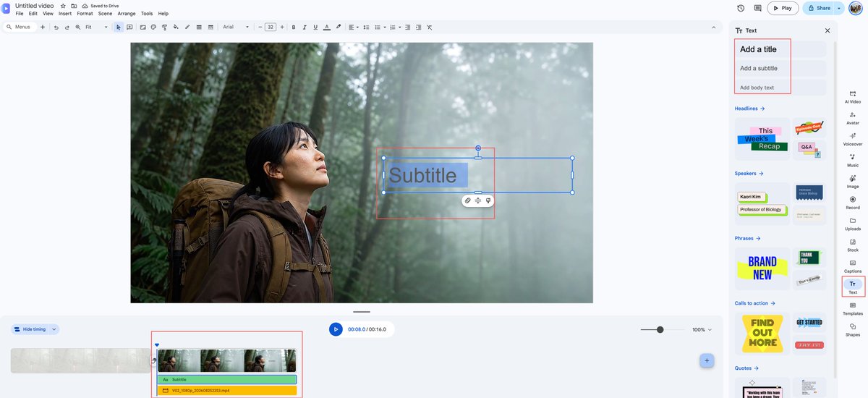Increase font size with plus button
This screenshot has width=868, height=398.
[x=281, y=27]
